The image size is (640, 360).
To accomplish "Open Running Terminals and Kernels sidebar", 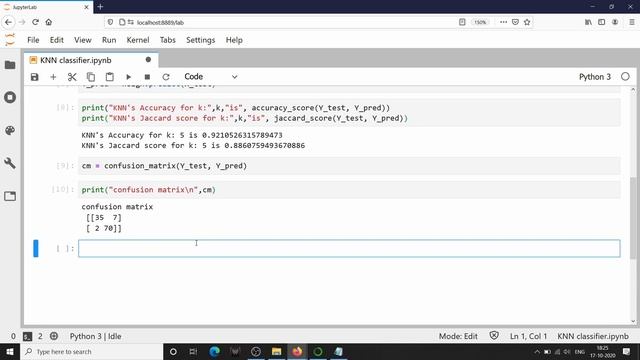I will 10,98.
